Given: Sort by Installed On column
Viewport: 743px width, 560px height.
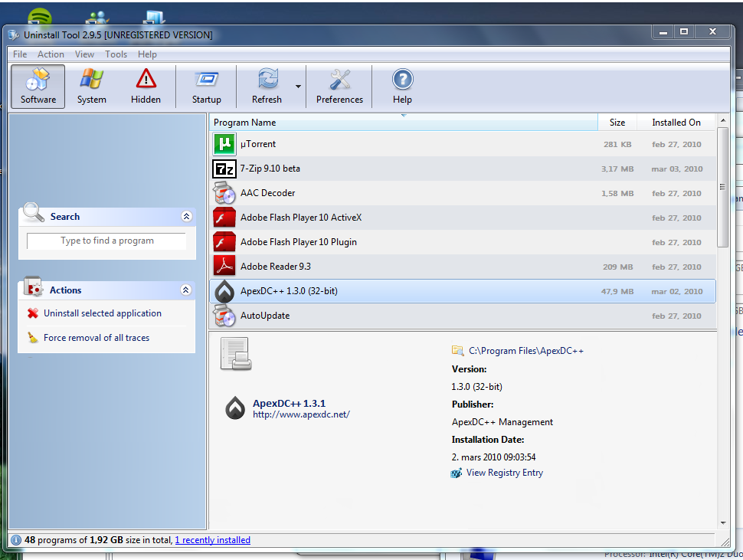Looking at the screenshot, I should point(676,123).
